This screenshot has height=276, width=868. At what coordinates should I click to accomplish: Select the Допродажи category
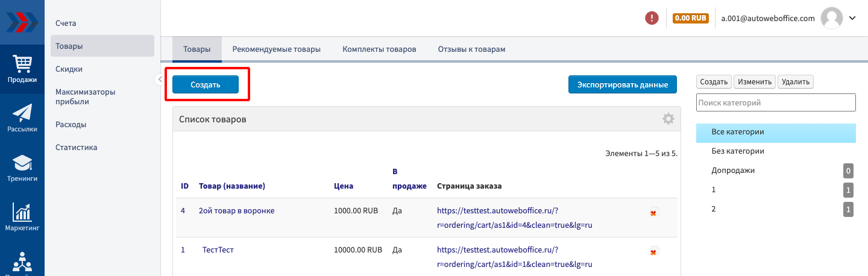[733, 171]
